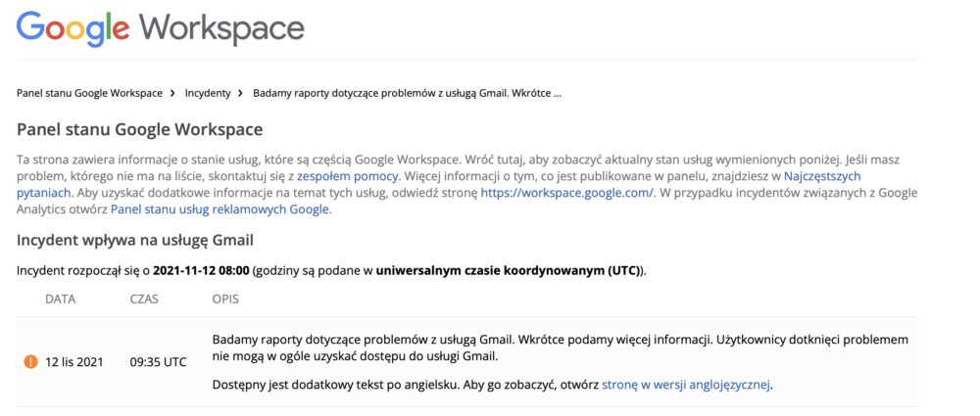Open 'Panel stanu usług reklamowych Google' link
Image resolution: width=980 pixels, height=416 pixels.
click(x=220, y=209)
